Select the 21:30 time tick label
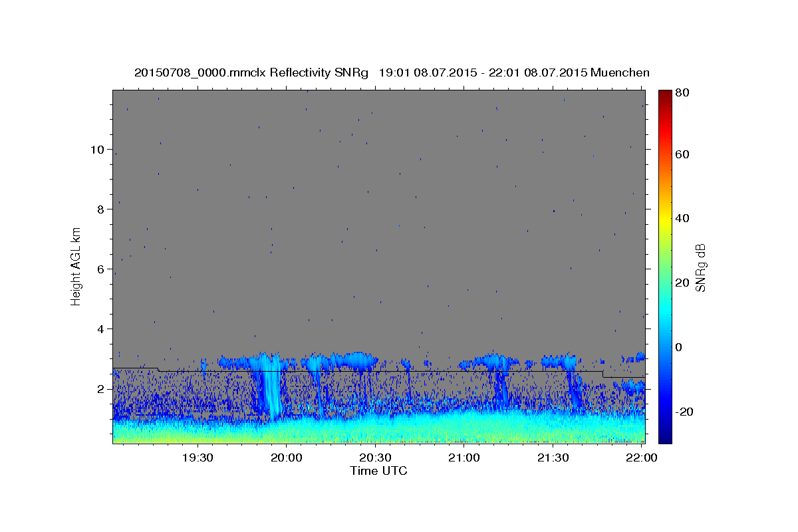 (553, 458)
